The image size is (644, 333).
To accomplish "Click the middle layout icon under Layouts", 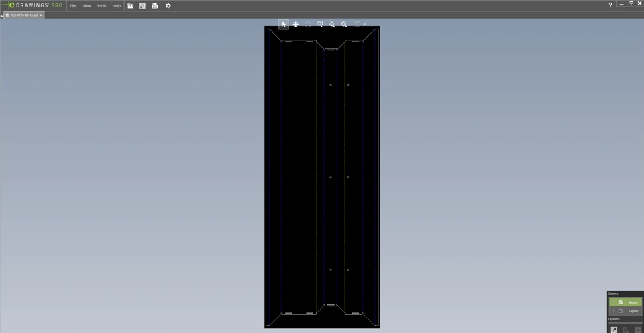I will [626, 329].
